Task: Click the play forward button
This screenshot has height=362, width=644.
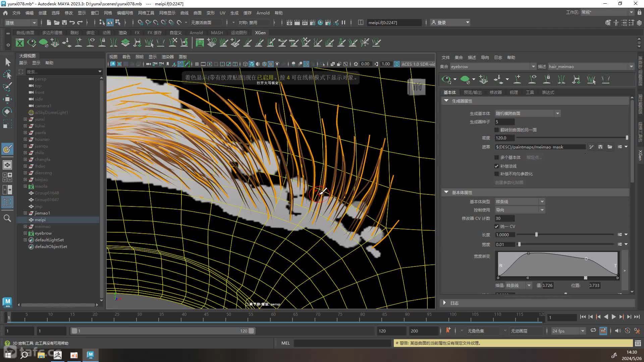Action: pyautogui.click(x=613, y=317)
